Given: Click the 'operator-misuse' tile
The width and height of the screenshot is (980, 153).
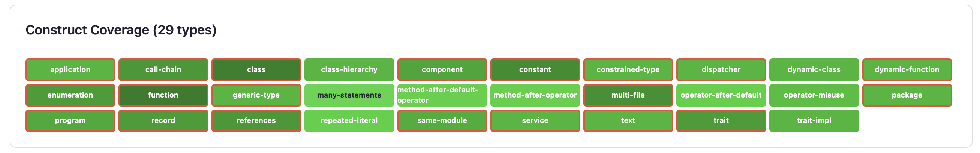Looking at the screenshot, I should [x=814, y=95].
